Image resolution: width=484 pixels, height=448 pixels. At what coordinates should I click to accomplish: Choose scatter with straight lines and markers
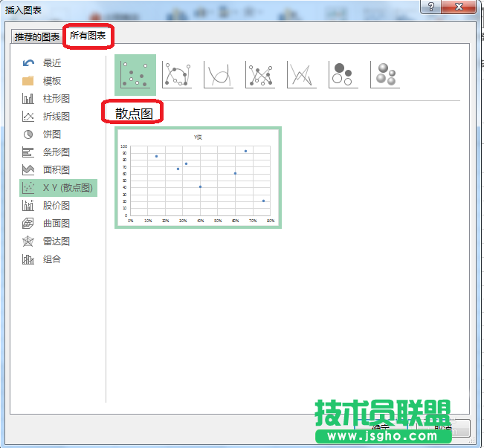(260, 74)
